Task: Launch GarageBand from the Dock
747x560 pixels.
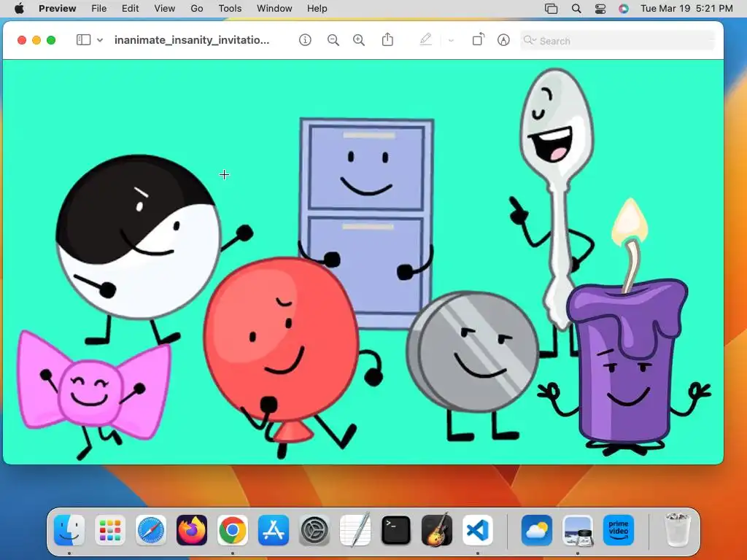Action: point(437,530)
